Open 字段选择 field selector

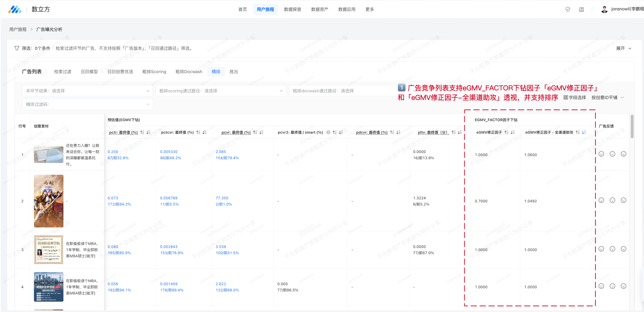(574, 97)
